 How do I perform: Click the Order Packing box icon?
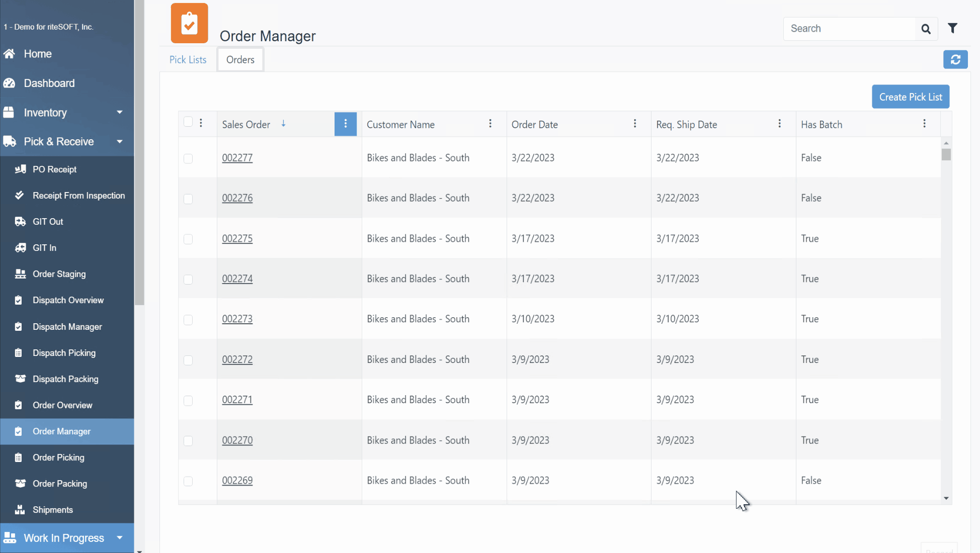(x=20, y=484)
